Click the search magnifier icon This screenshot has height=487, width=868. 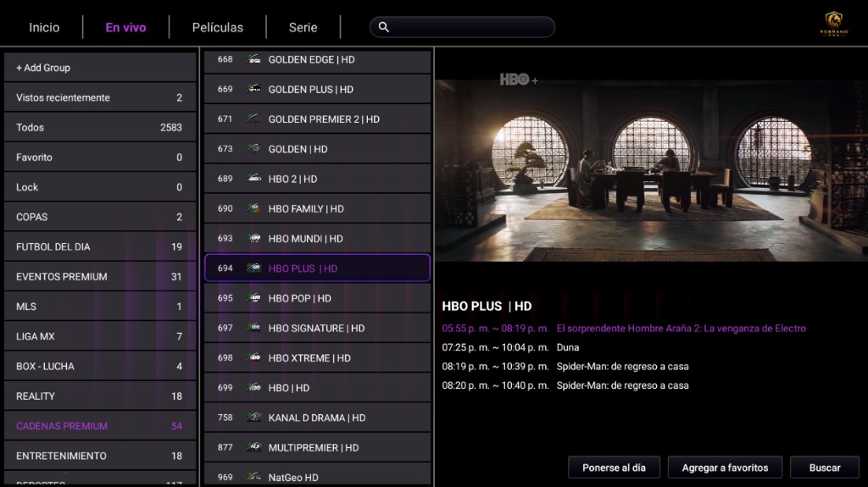384,26
